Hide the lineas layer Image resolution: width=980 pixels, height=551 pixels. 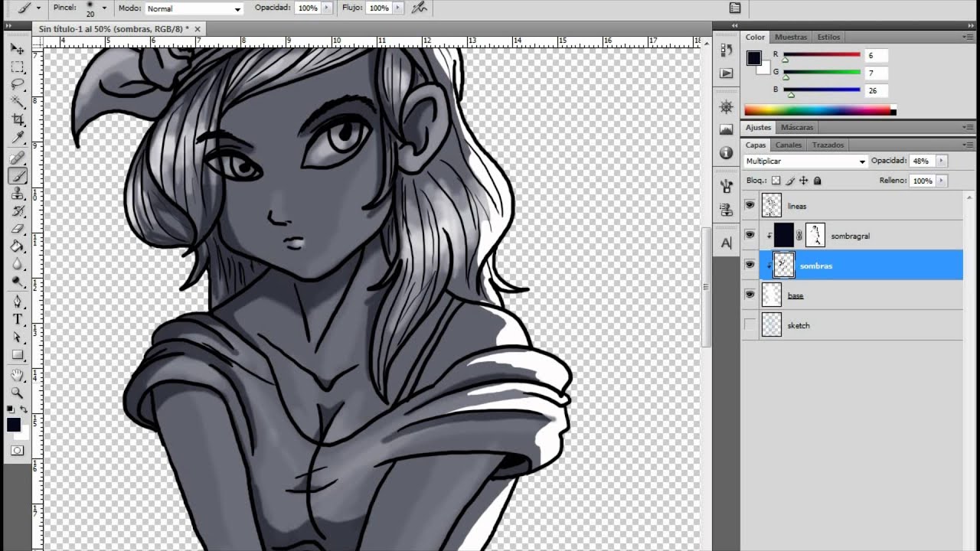750,205
